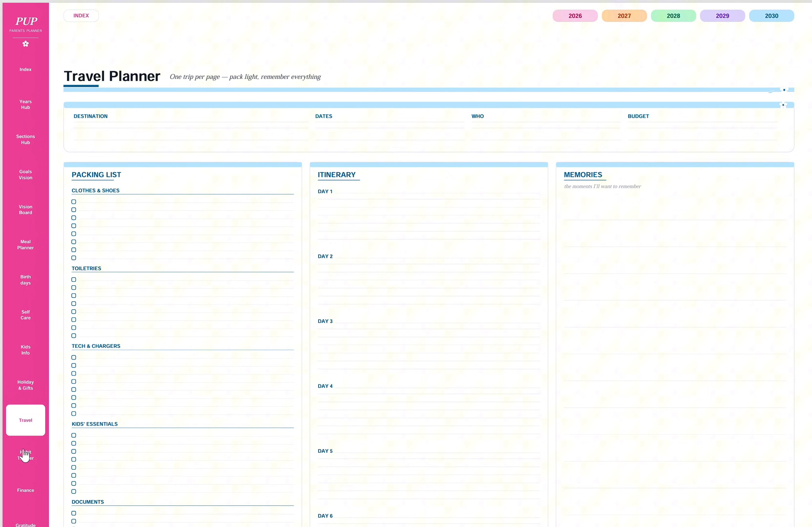
Task: Jump to the 2028 year tab
Action: (673, 16)
